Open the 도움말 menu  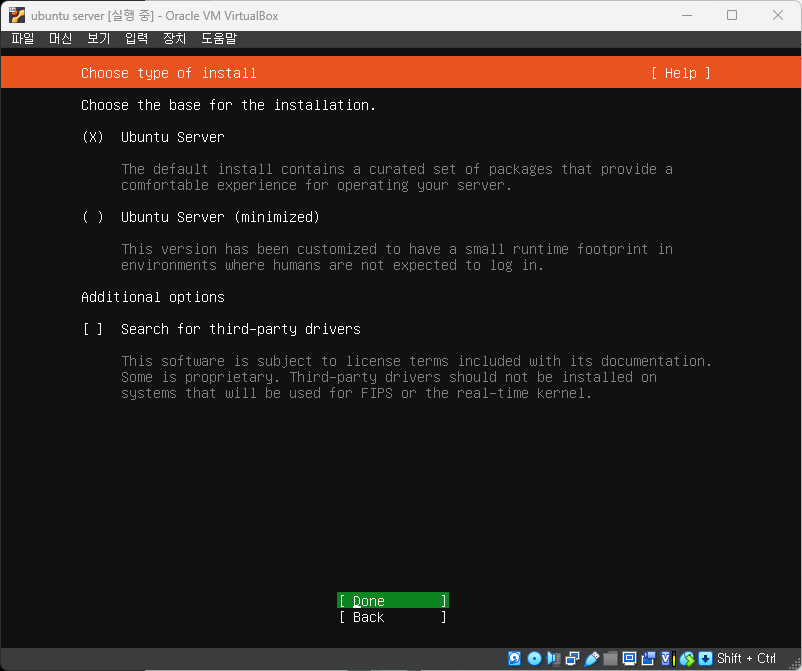(x=219, y=38)
